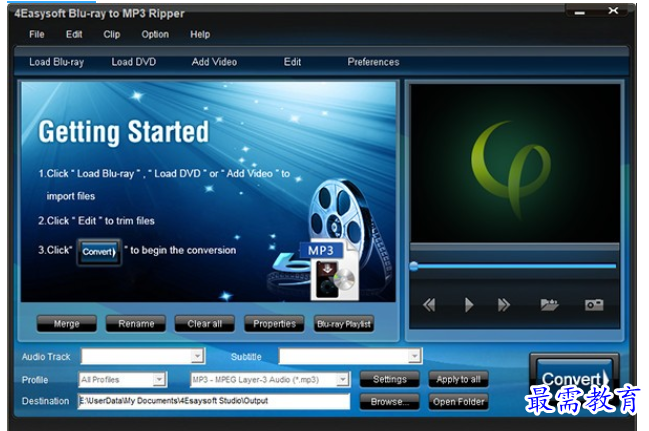Minimize the Ripper window
Image resolution: width=649 pixels, height=431 pixels.
[579, 12]
